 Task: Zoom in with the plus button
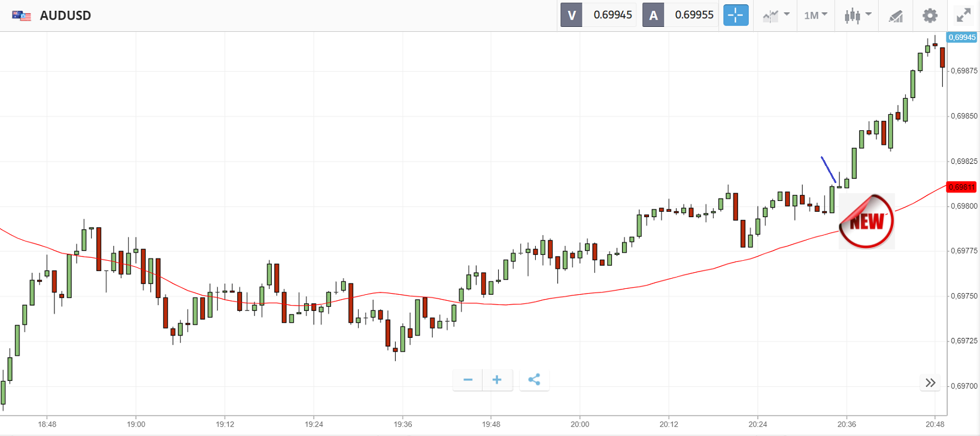pyautogui.click(x=497, y=380)
